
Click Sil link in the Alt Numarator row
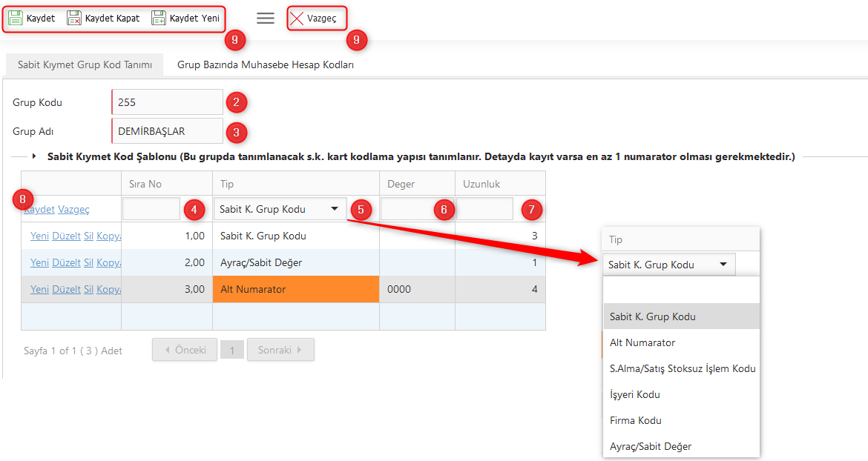click(x=88, y=289)
